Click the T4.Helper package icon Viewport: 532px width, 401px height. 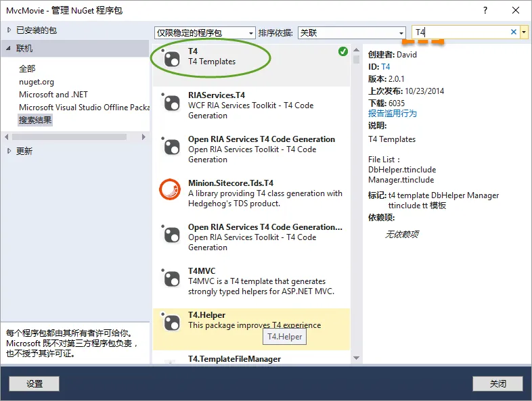[171, 323]
